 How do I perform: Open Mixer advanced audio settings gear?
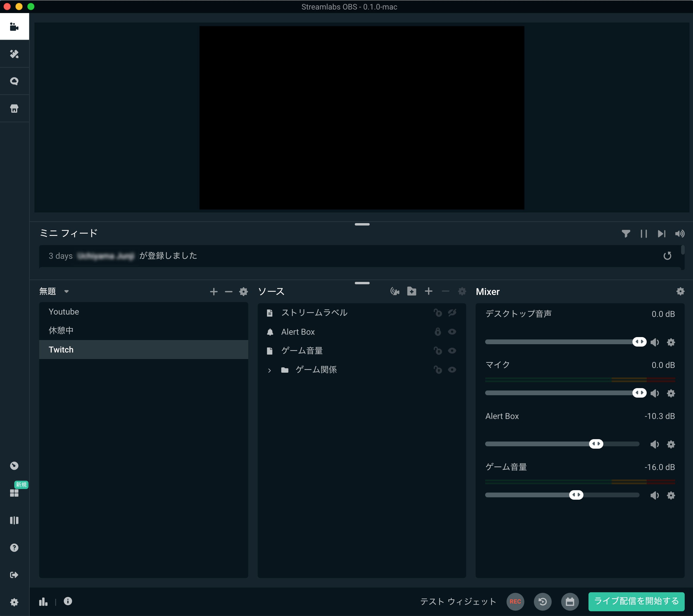click(x=681, y=291)
